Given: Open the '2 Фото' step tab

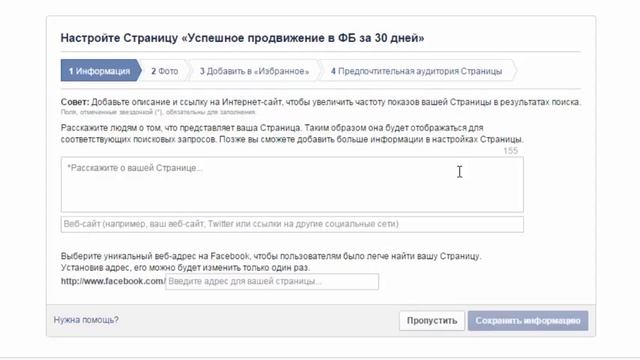Looking at the screenshot, I should 164,71.
